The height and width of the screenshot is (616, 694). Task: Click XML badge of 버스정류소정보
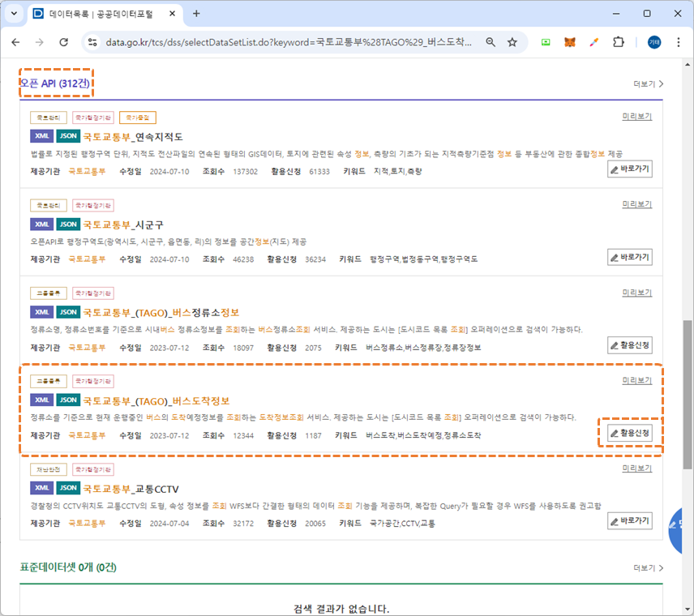click(42, 312)
